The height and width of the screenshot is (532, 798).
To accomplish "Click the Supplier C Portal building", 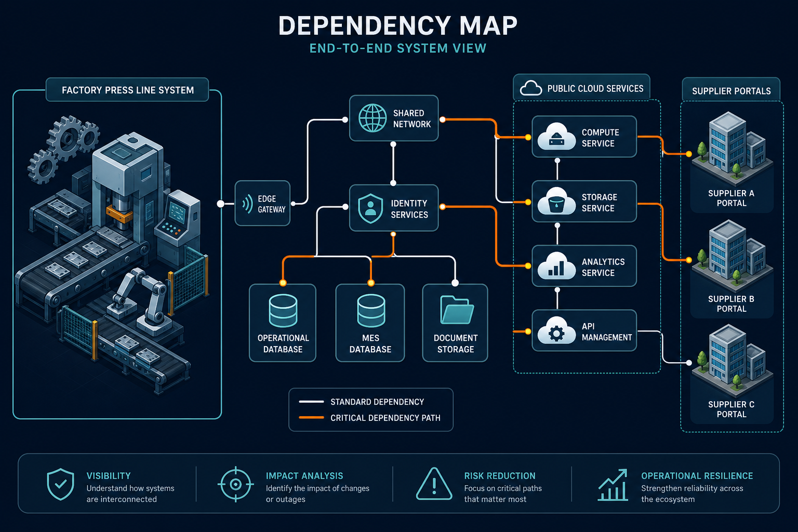I will (x=731, y=360).
